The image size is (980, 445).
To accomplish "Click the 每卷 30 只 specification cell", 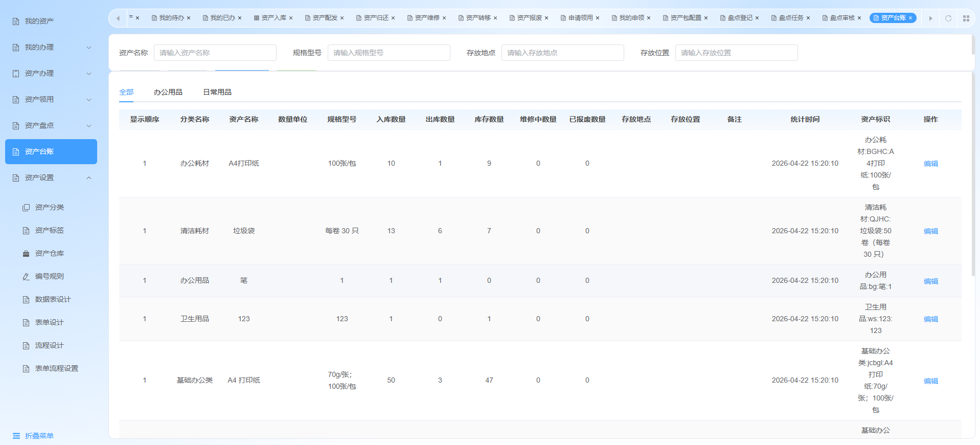I will coord(342,231).
